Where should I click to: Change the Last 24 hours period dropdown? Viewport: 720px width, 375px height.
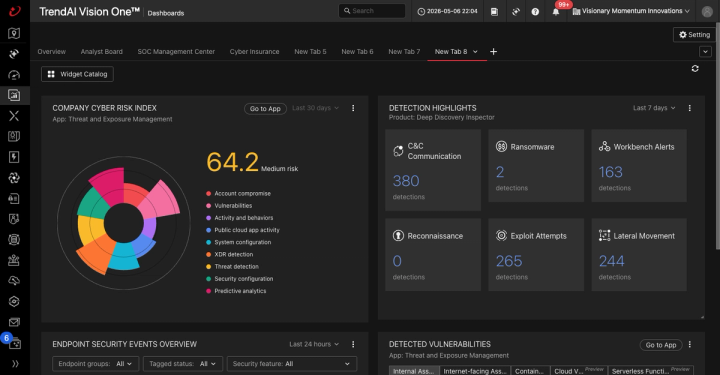[314, 344]
